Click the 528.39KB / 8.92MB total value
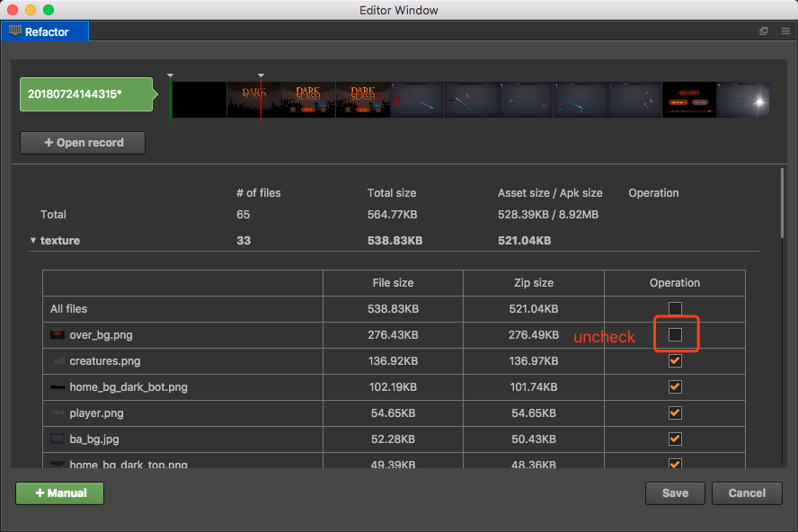The height and width of the screenshot is (532, 798). [548, 214]
